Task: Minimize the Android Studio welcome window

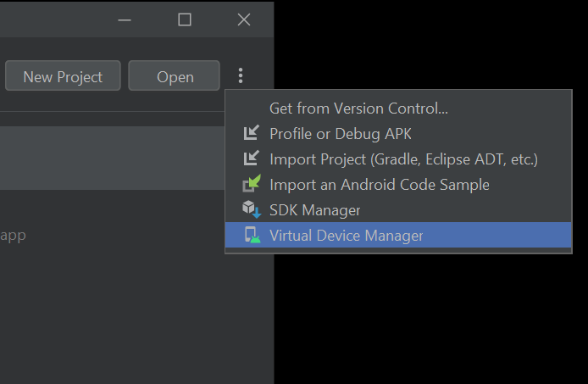Action: coord(125,19)
